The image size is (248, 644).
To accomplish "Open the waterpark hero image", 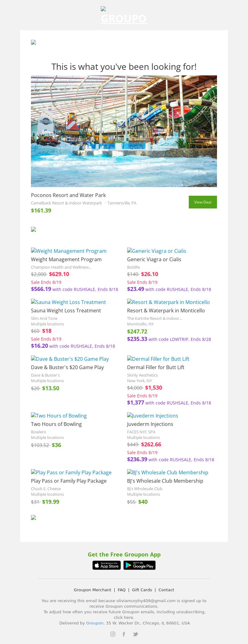I will coord(124,131).
